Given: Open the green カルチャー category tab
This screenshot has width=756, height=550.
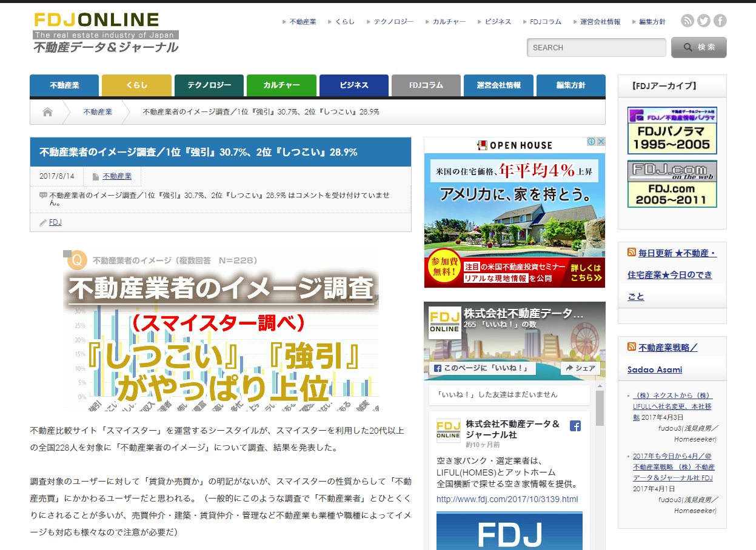Looking at the screenshot, I should tap(281, 85).
